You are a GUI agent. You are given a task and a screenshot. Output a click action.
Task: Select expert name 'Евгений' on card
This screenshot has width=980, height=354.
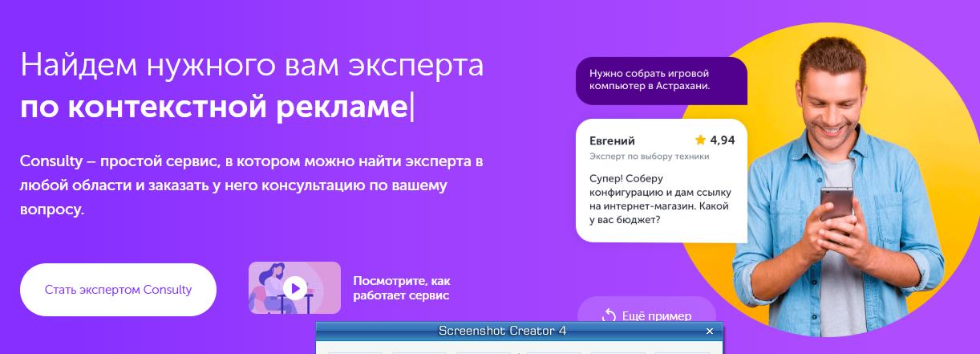click(612, 140)
